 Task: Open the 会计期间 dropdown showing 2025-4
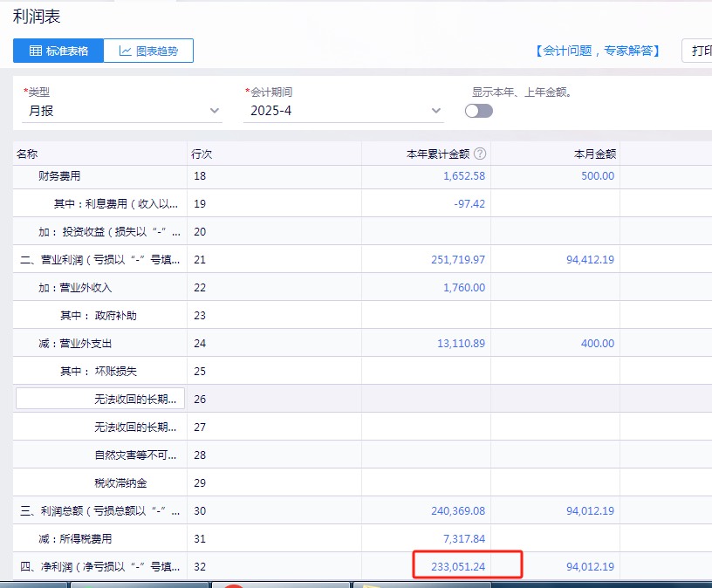point(343,111)
